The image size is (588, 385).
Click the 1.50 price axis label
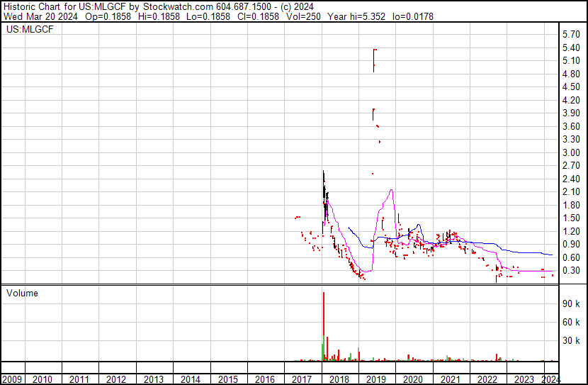tap(572, 218)
